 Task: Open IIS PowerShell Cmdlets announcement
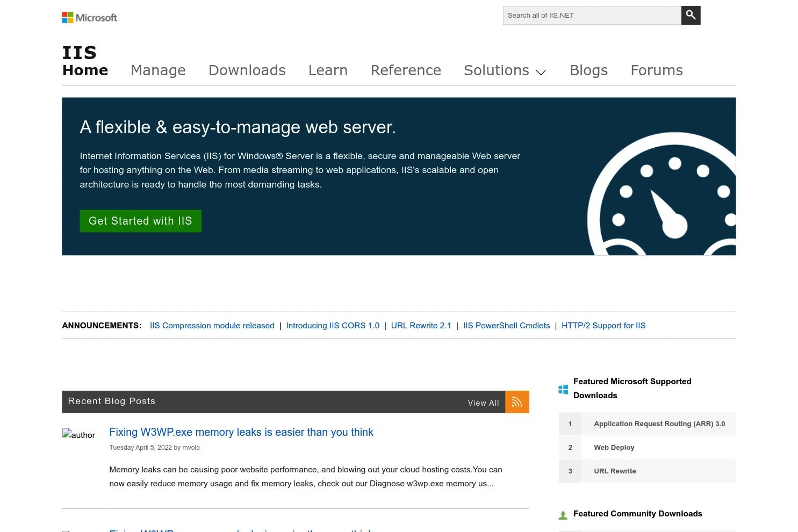pos(506,326)
